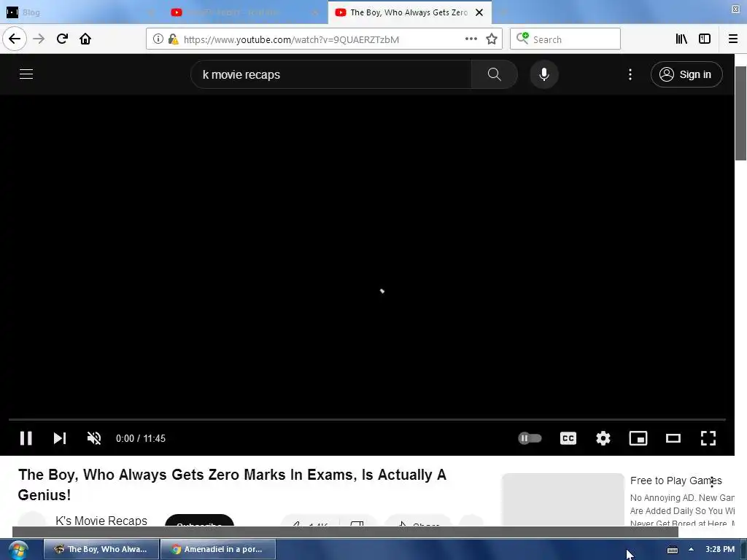This screenshot has height=560, width=747.
Task: Open YouTube settings three-dot menu
Action: coord(630,74)
